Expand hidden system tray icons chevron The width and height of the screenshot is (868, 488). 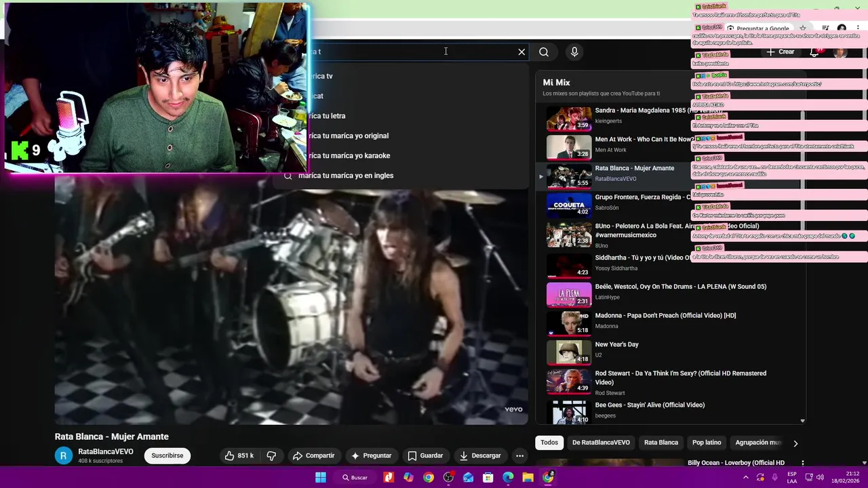tap(746, 477)
